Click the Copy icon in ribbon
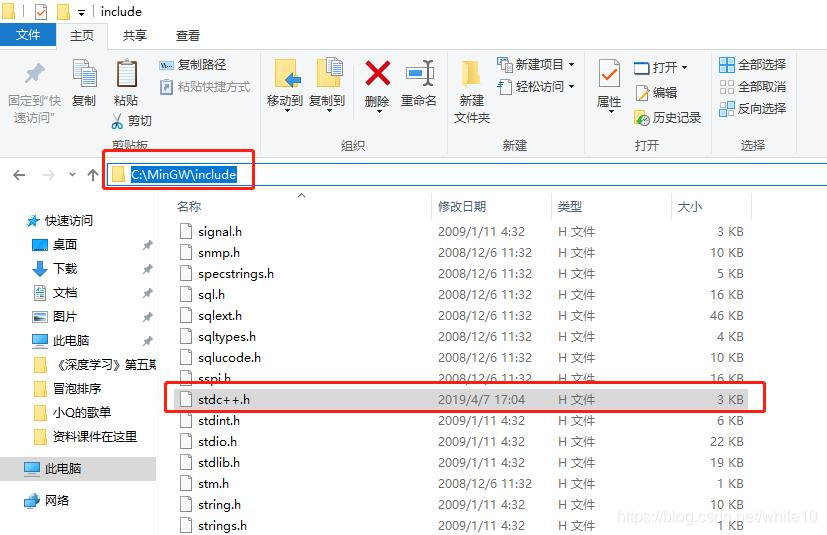This screenshot has width=827, height=535. coord(84,73)
